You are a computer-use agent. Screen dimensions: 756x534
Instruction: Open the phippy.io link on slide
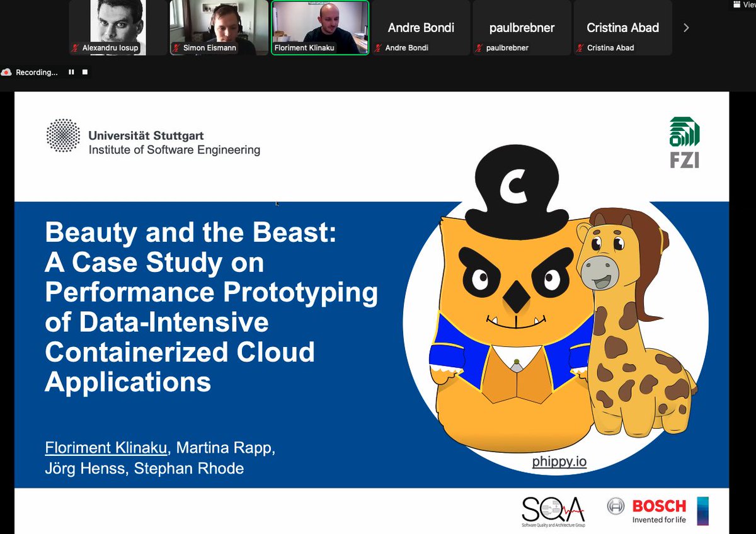click(x=559, y=462)
